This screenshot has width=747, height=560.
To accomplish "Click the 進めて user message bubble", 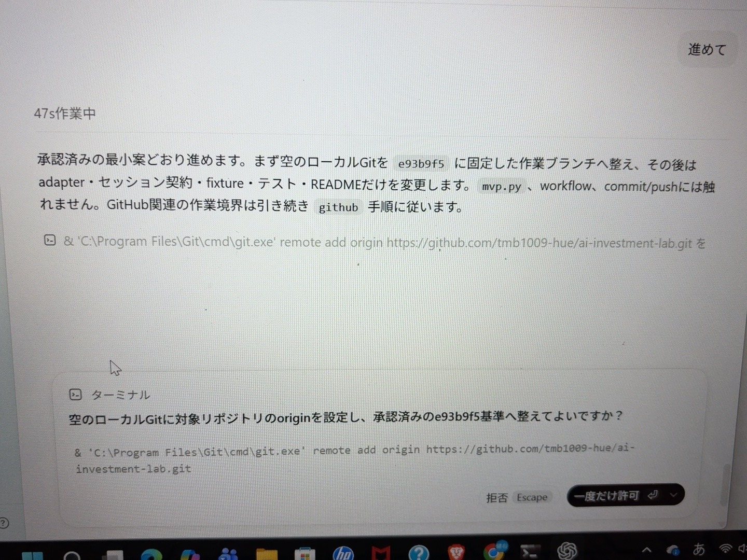I will coord(708,50).
